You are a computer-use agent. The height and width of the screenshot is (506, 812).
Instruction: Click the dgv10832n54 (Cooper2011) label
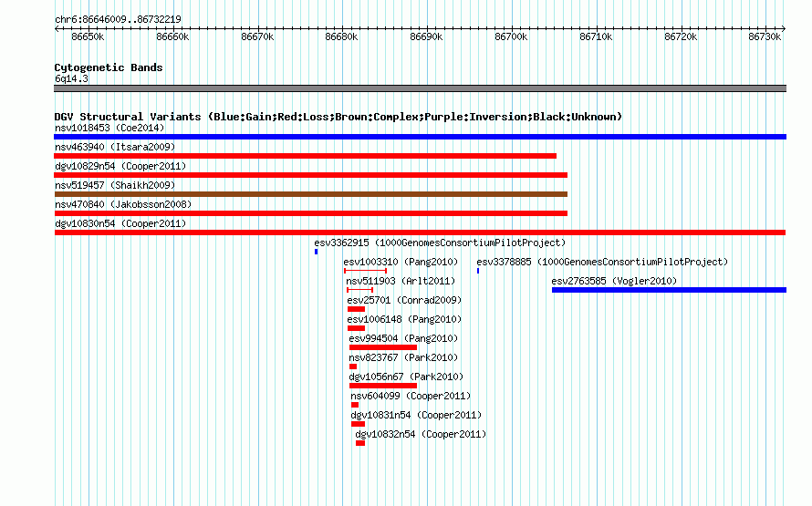pyautogui.click(x=421, y=434)
